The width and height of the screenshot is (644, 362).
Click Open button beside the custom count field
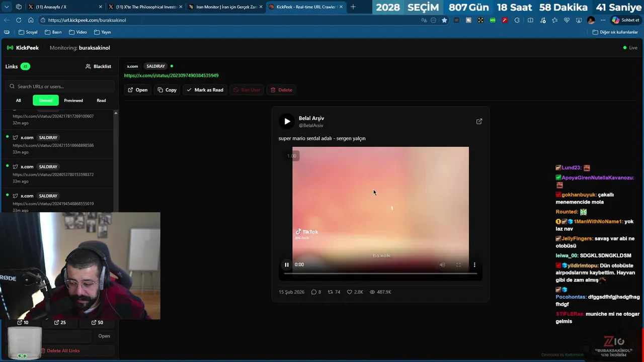point(104,336)
